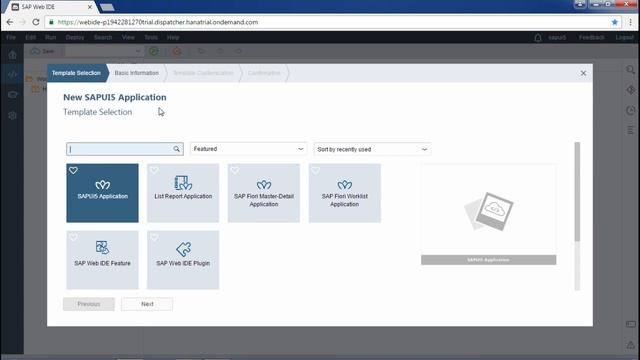Open the Deploy menu

75,37
